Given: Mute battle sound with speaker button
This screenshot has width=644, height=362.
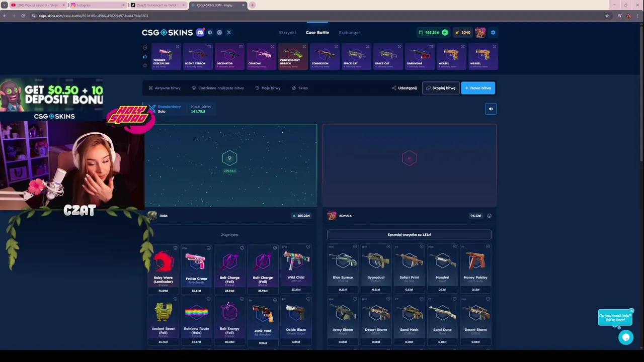Looking at the screenshot, I should tap(491, 109).
